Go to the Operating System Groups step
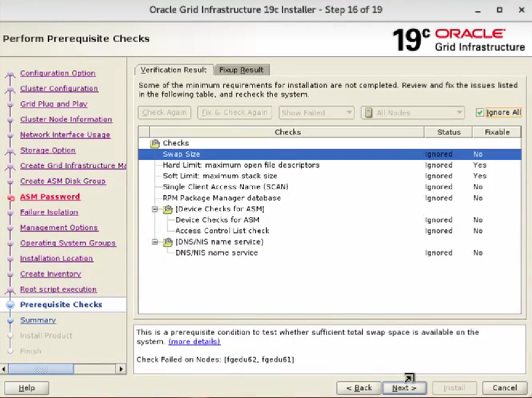532x398 pixels. [x=68, y=243]
